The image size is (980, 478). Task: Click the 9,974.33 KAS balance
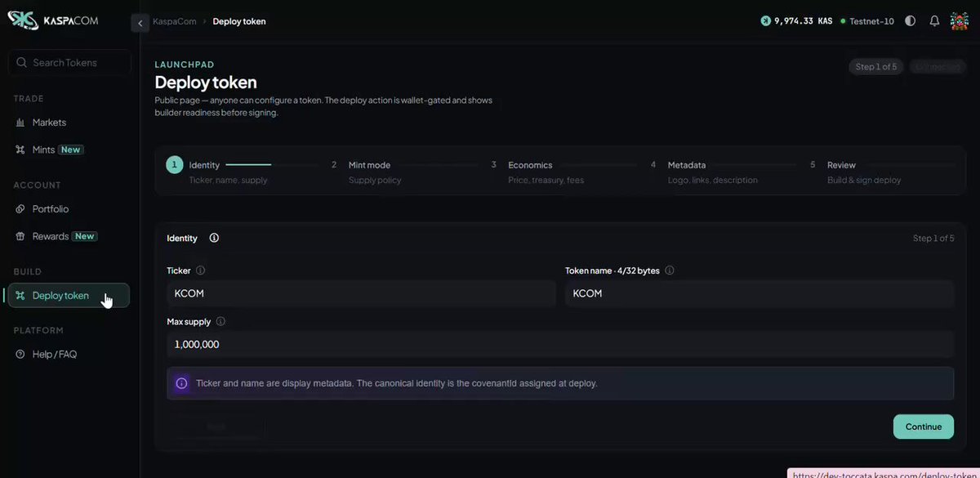tap(803, 21)
